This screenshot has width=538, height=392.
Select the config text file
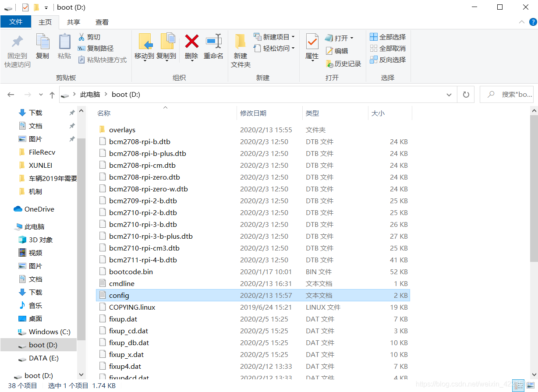pyautogui.click(x=252, y=295)
